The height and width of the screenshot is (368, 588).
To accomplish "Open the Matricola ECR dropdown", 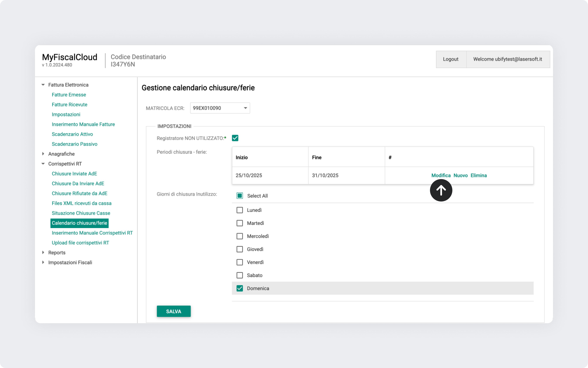I will click(x=245, y=108).
